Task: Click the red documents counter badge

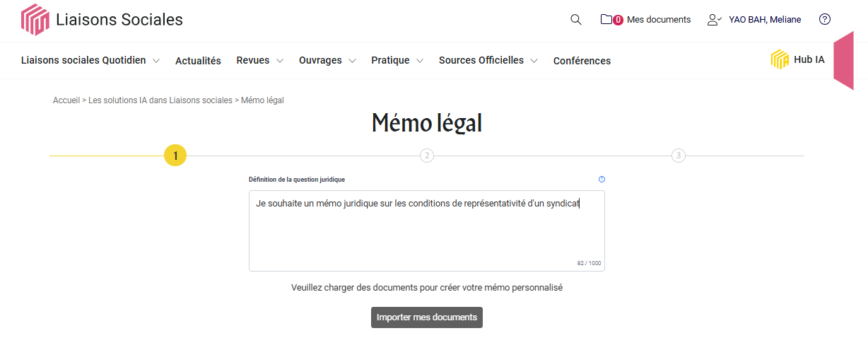Action: [618, 21]
